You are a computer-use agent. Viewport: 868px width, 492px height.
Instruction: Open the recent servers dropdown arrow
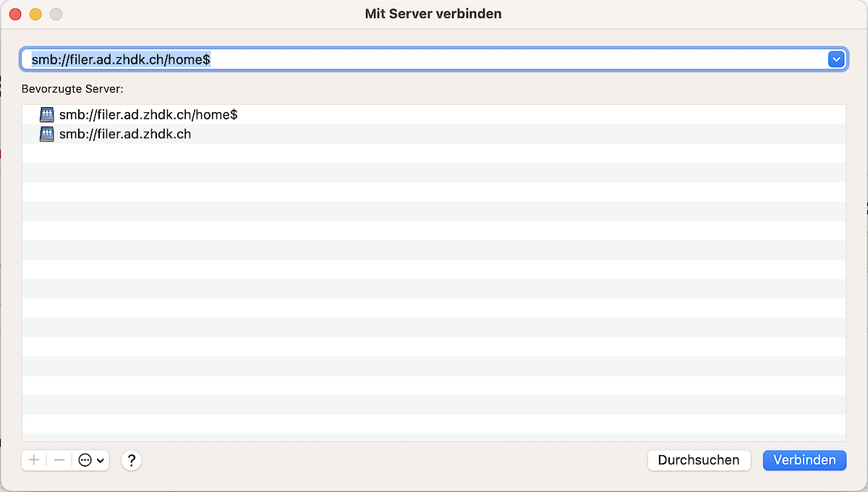coord(836,59)
